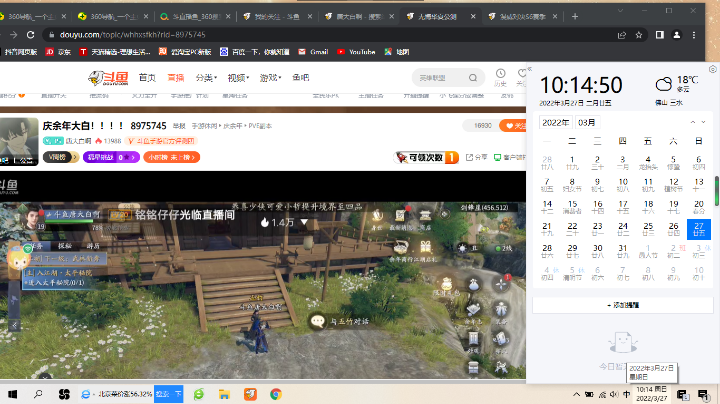Open the share icon in the address bar
720x404 pixels.
(622, 35)
